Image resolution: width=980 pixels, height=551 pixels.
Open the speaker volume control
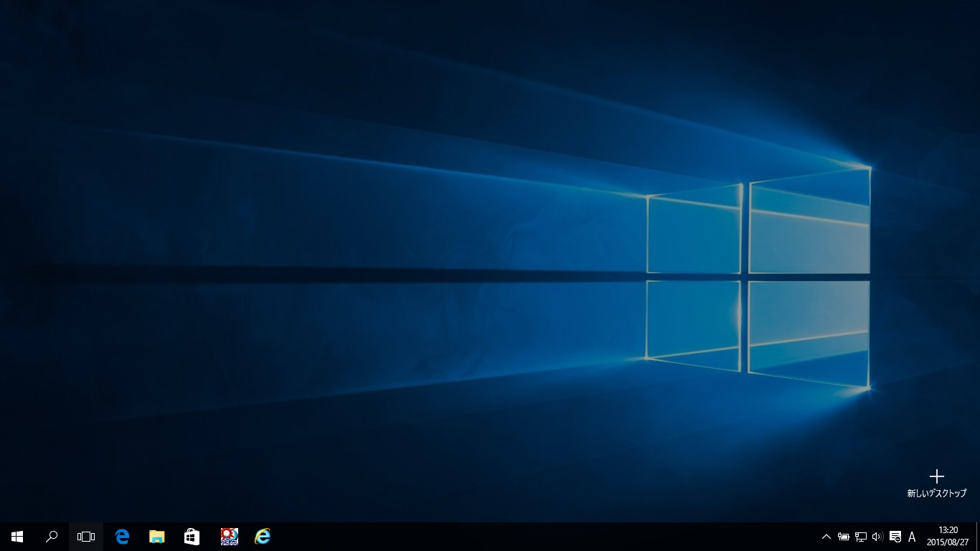pyautogui.click(x=877, y=537)
